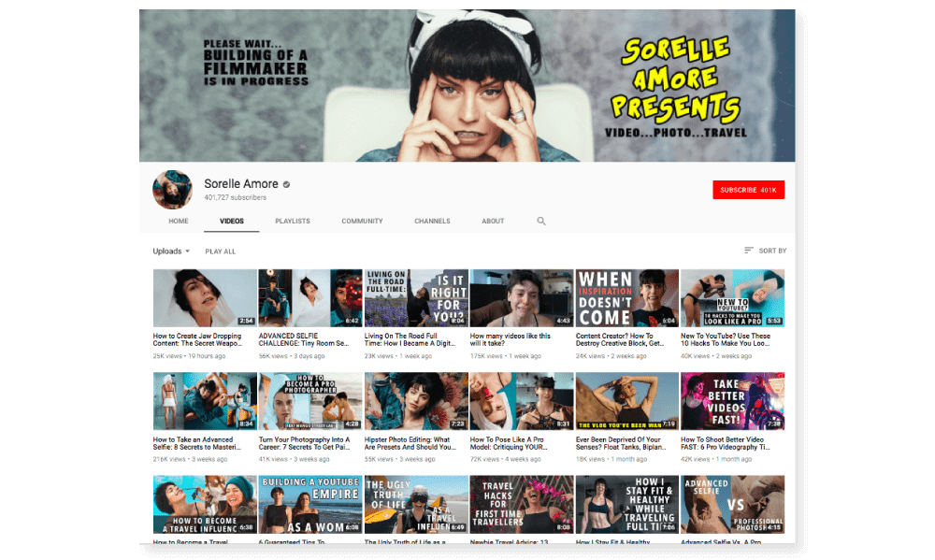Viewport: 935px width, 560px height.
Task: Open 'How many videos like this' thumbnail
Action: click(521, 297)
